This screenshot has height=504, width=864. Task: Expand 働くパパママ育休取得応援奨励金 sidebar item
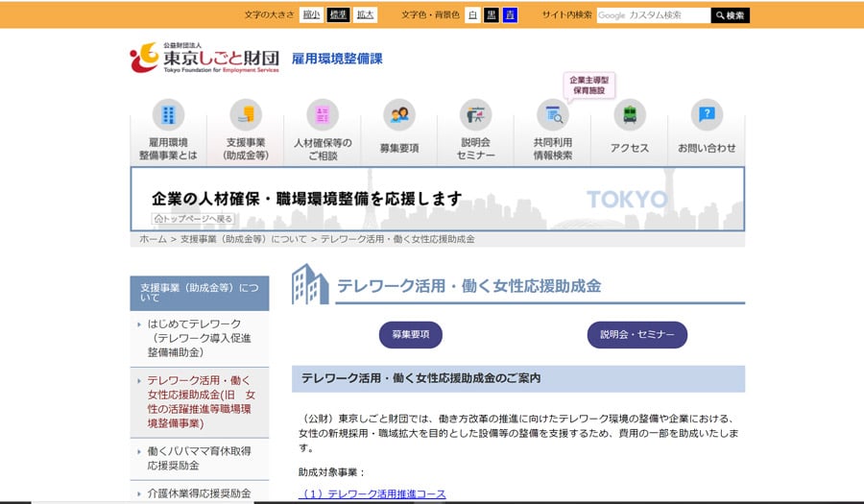pos(199,458)
